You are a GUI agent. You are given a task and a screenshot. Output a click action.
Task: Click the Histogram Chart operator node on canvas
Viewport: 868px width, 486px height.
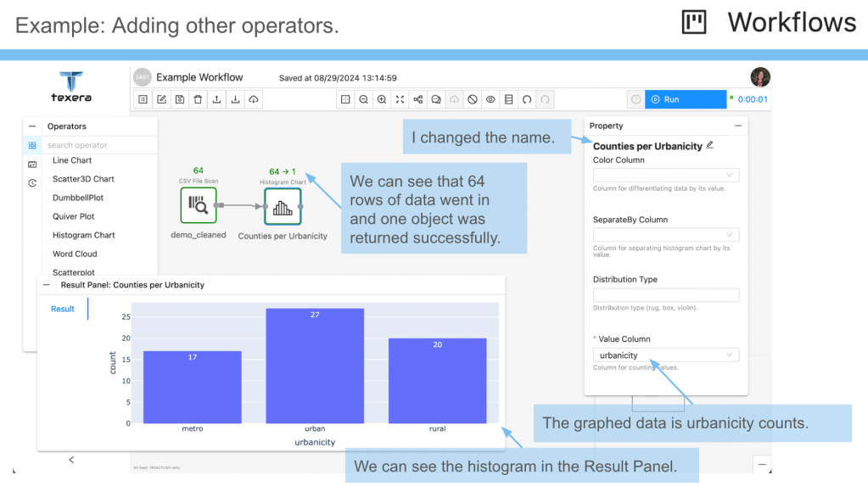(282, 206)
